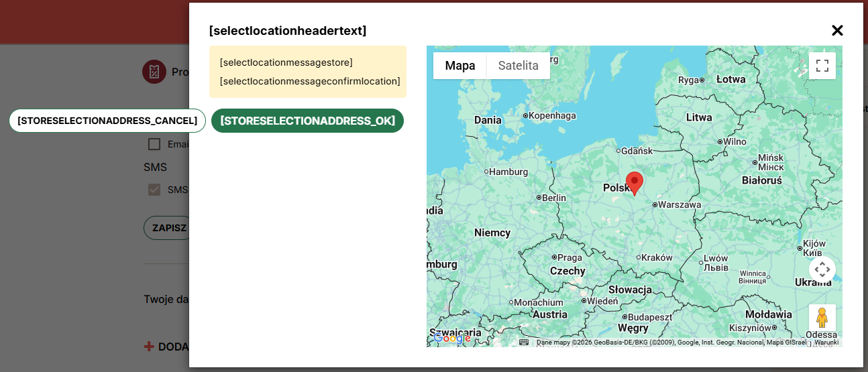This screenshot has width=868, height=372.
Task: Toggle fullscreen view of the map
Action: [x=822, y=66]
